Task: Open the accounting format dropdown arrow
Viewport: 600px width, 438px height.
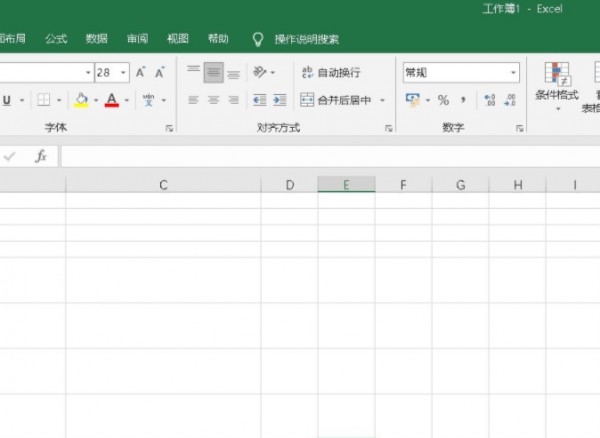Action: 428,101
